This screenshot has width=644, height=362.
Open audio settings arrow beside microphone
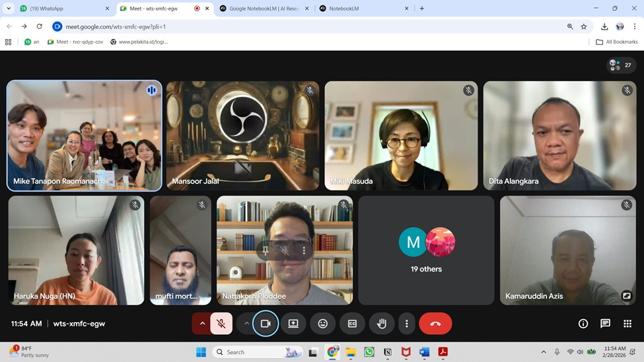202,324
